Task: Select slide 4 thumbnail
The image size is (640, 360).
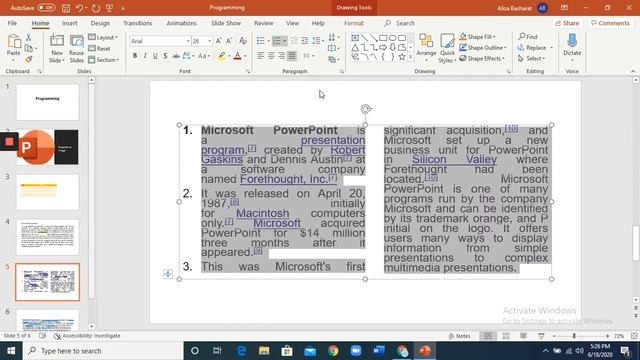Action: point(47,237)
